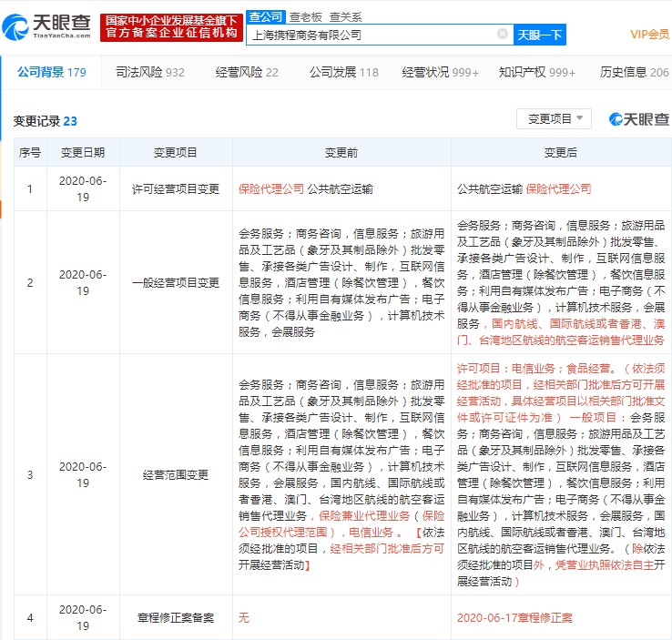Viewport: 672px width, 640px height.
Task: Click the 章程修正案备案 cell
Action: pyautogui.click(x=176, y=618)
